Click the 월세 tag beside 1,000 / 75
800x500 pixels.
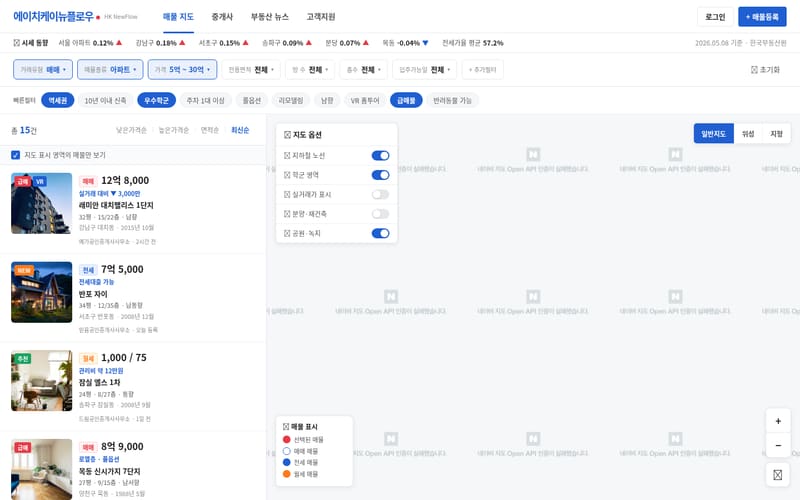click(x=88, y=359)
